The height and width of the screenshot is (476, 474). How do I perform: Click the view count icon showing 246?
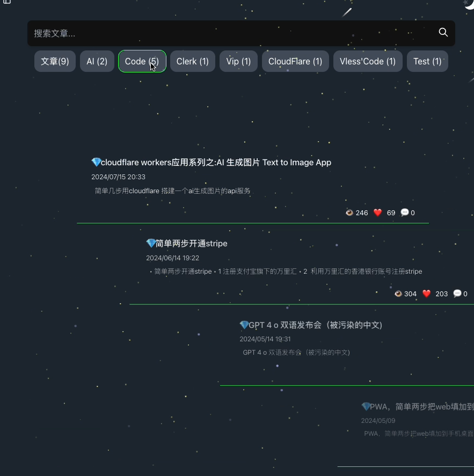(x=349, y=213)
